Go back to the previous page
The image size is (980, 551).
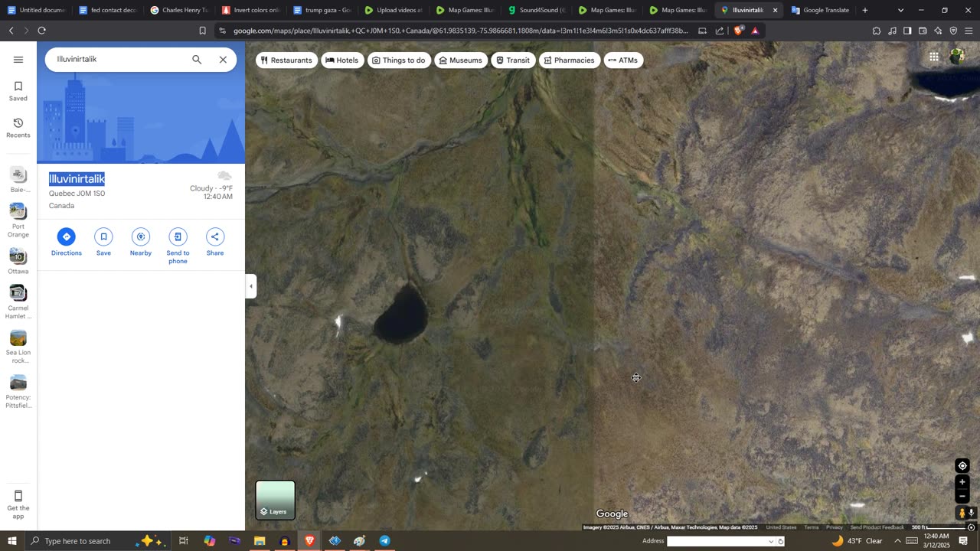[x=11, y=31]
